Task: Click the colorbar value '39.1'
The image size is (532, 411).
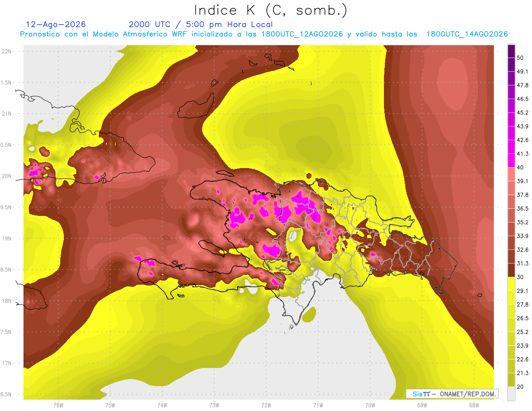Action: click(x=523, y=181)
